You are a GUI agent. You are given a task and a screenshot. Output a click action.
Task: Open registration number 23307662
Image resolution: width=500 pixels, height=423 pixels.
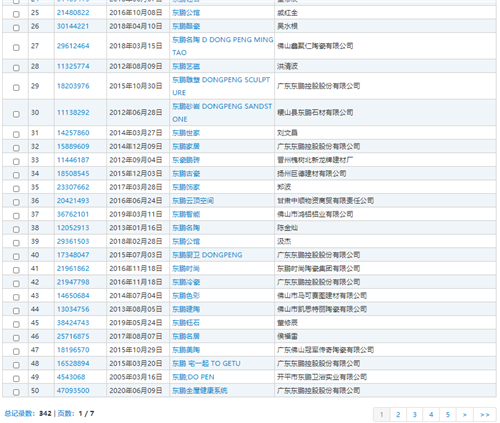tap(73, 187)
